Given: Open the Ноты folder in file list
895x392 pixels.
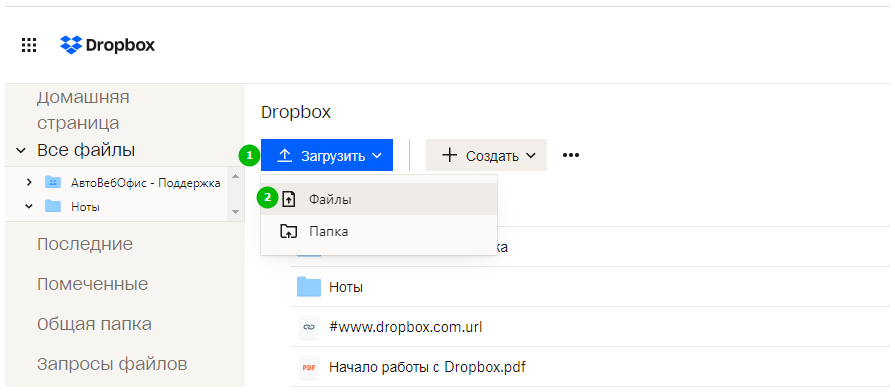Looking at the screenshot, I should click(346, 288).
